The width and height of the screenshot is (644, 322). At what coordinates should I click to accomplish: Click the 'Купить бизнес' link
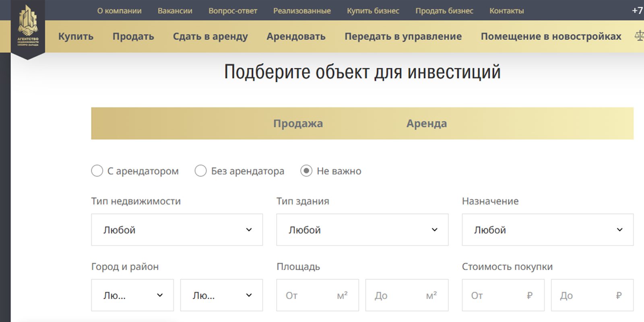(373, 11)
